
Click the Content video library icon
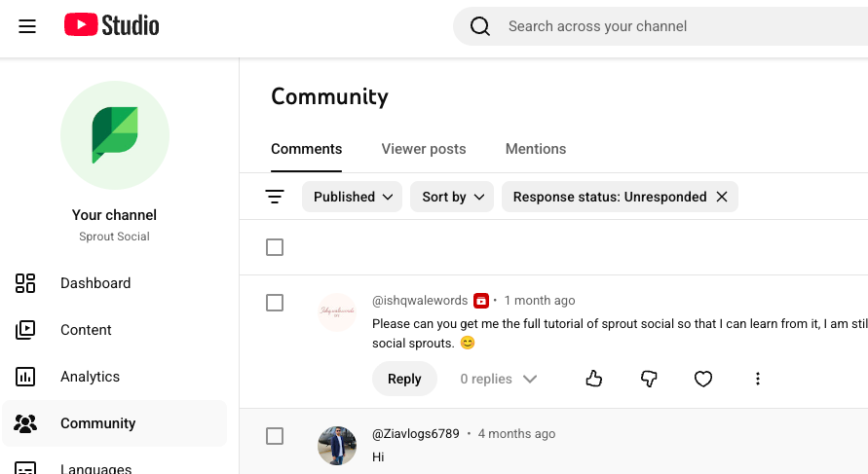pyautogui.click(x=25, y=330)
